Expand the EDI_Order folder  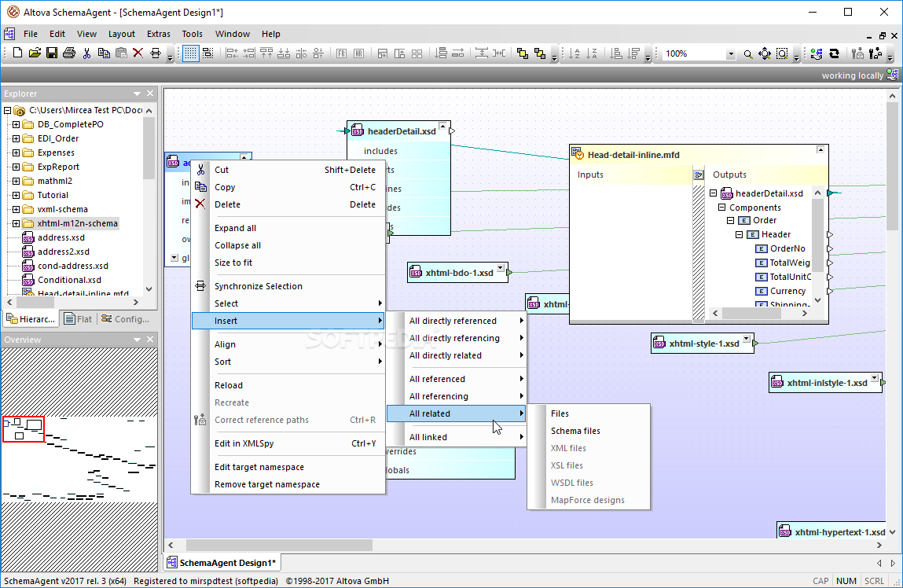(x=17, y=138)
